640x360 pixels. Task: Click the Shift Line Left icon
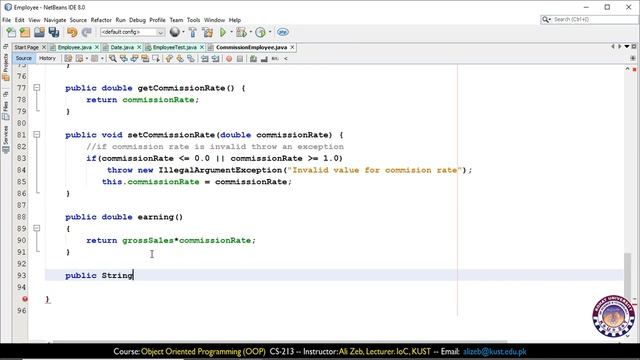(204, 59)
